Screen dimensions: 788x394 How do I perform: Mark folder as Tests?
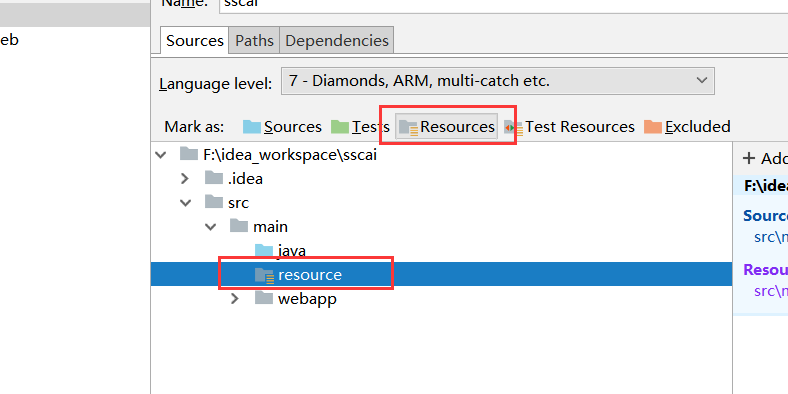pos(360,127)
